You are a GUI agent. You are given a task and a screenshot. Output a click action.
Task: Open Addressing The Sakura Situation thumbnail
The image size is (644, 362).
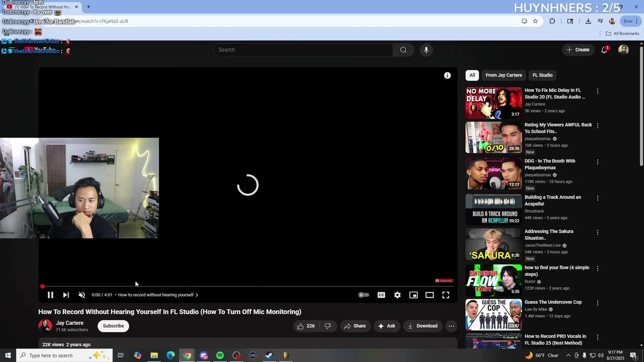(494, 244)
